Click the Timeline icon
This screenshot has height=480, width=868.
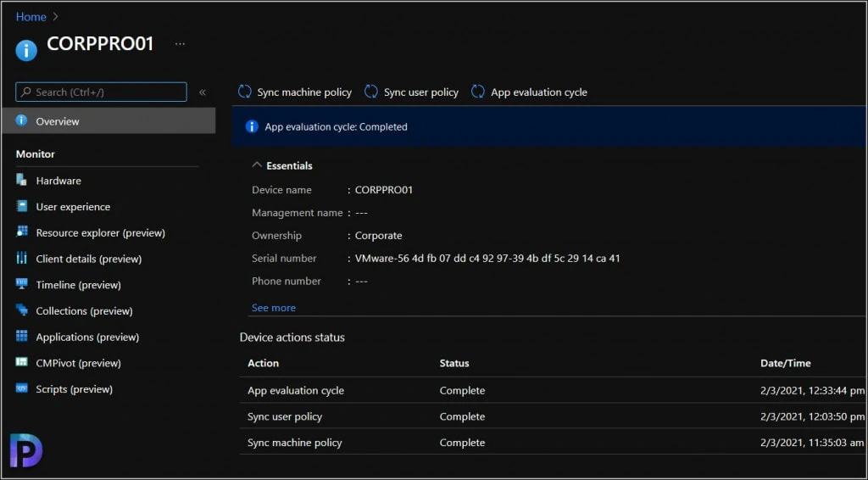[21, 283]
